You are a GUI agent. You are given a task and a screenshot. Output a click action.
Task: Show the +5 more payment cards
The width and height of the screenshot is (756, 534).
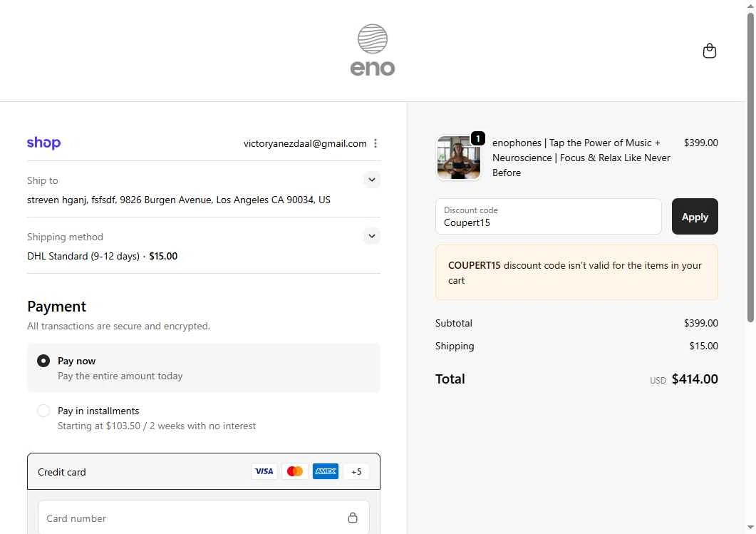356,472
